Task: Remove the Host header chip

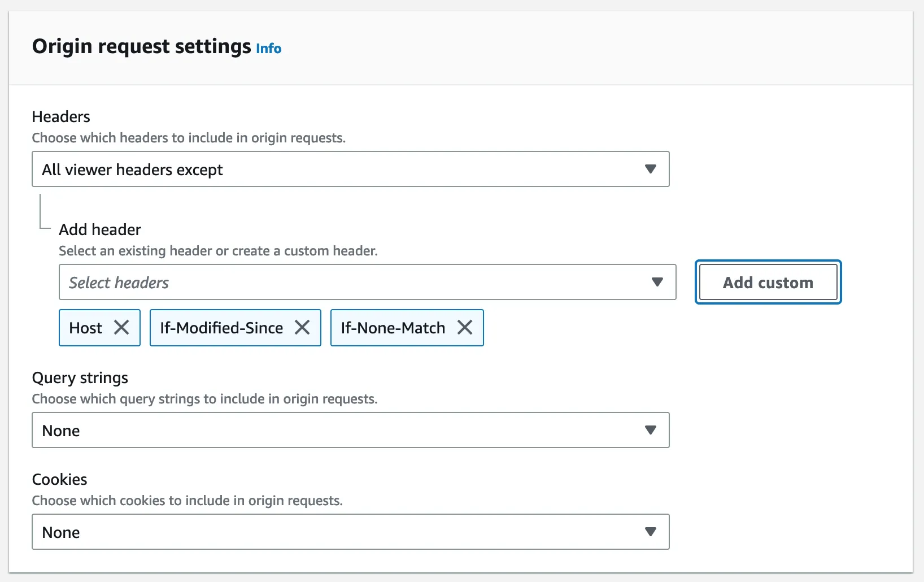Action: (121, 327)
